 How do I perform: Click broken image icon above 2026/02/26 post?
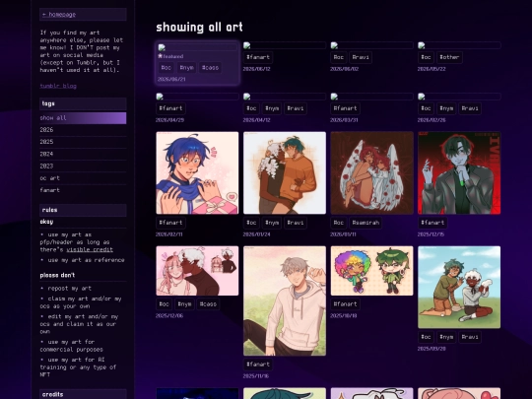tap(422, 97)
